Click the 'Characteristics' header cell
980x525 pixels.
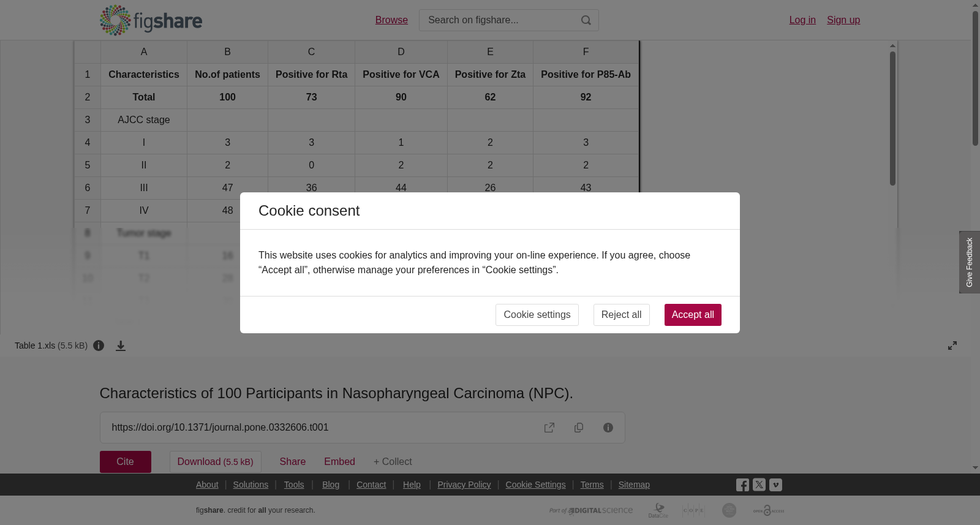coord(144,75)
